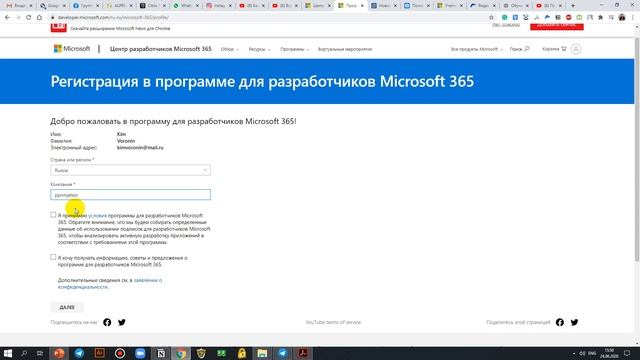Open the 'Страна или регион' dropdown showing Russia
640x360 pixels.
[131, 170]
